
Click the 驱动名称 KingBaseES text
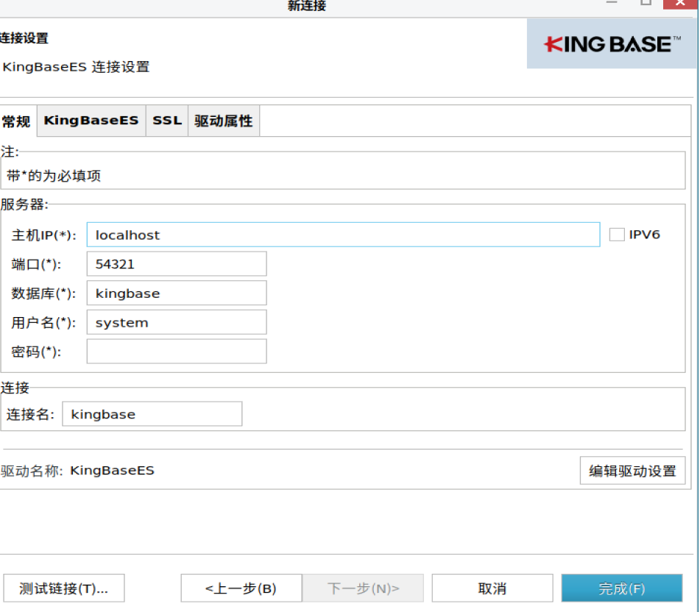[77, 471]
